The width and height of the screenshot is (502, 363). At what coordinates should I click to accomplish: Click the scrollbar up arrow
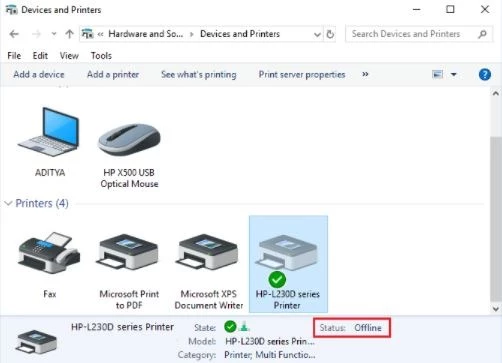click(x=496, y=94)
